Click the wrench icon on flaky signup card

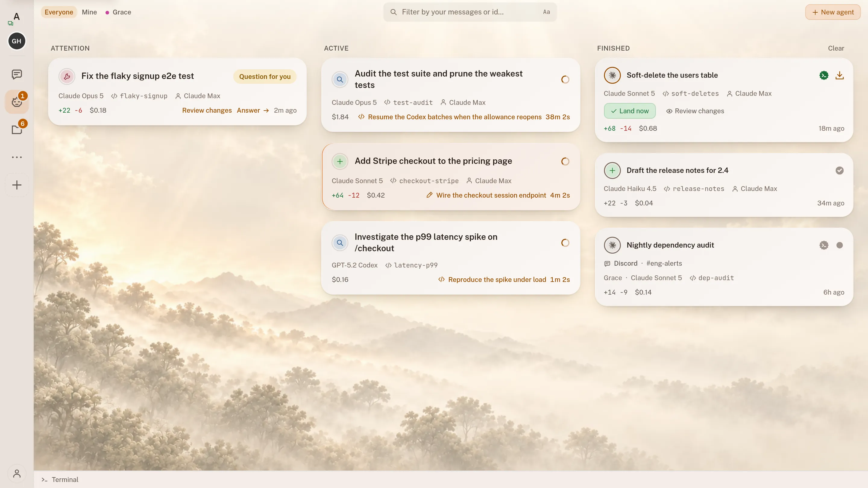(x=67, y=77)
